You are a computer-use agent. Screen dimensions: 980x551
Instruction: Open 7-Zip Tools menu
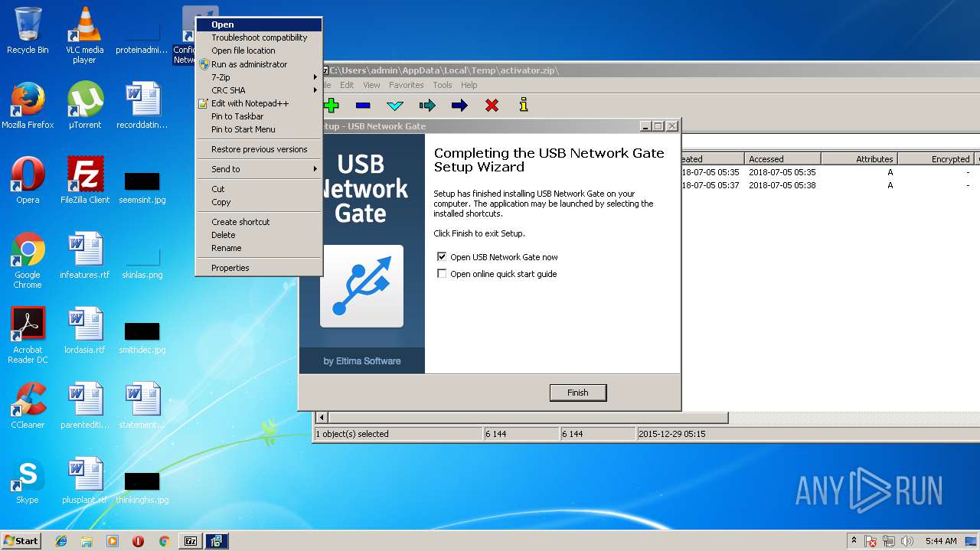[443, 85]
